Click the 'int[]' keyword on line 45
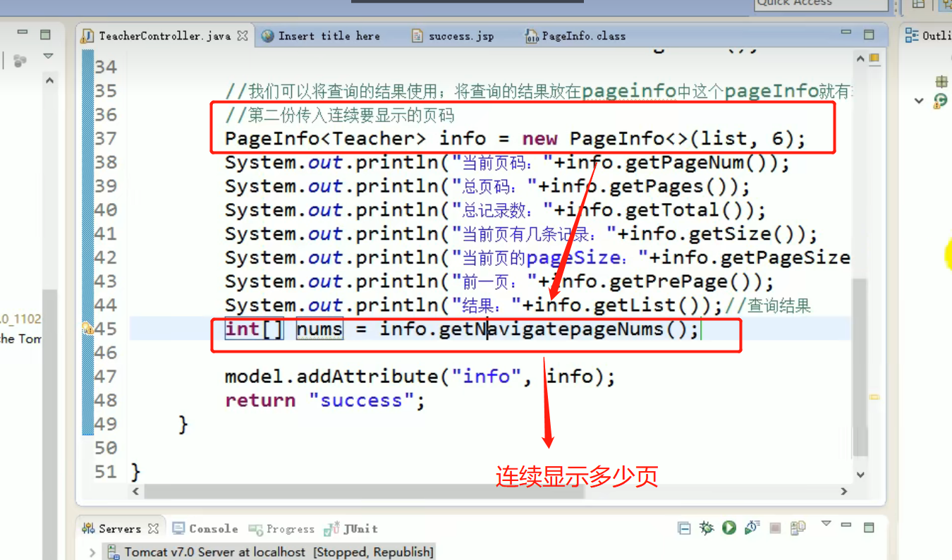The image size is (952, 560). (255, 329)
